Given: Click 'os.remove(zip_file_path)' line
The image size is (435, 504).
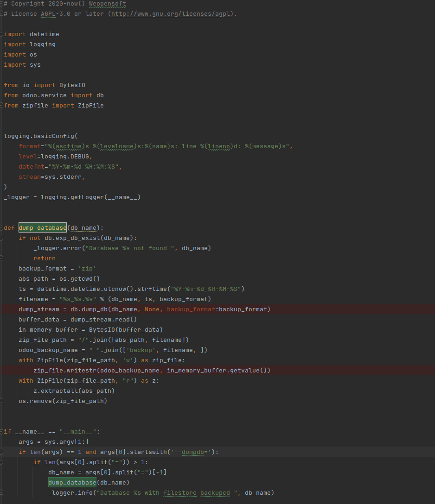Looking at the screenshot, I should (63, 401).
